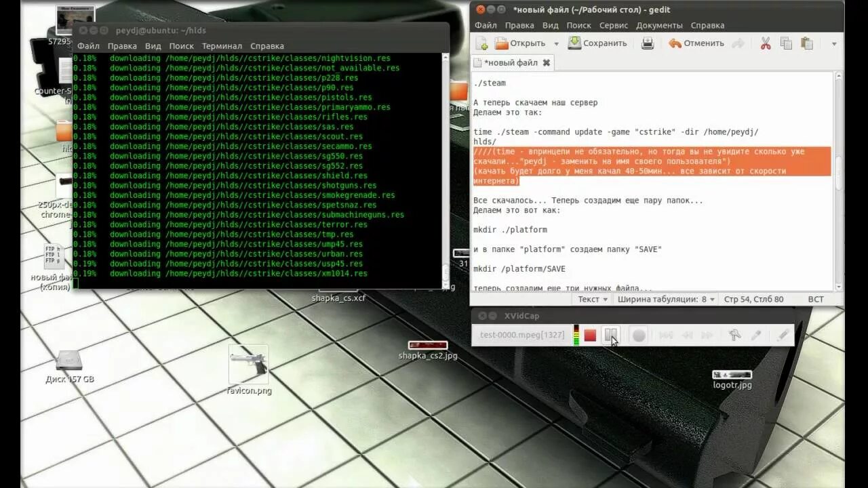
Task: Open the Справка menu in gedit
Action: (707, 25)
